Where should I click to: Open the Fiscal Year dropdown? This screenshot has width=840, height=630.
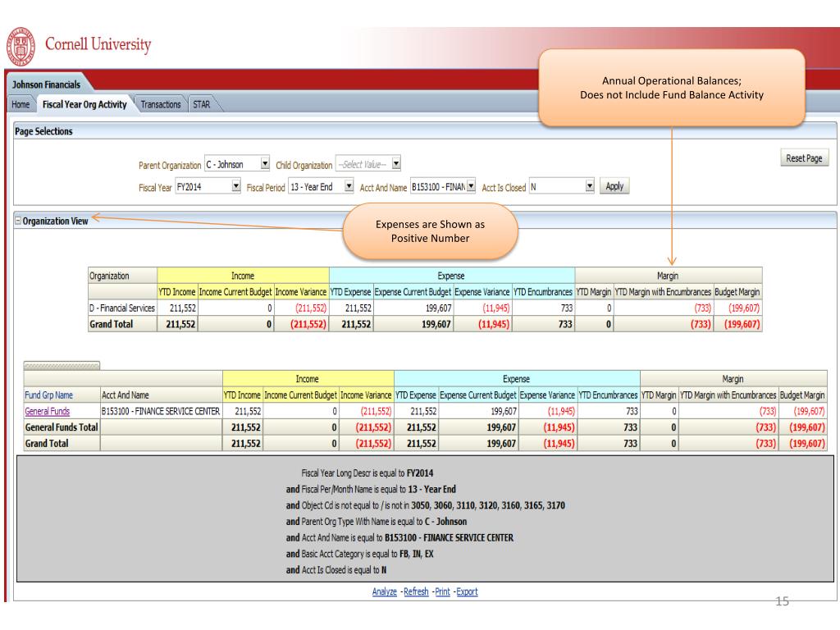tap(236, 186)
